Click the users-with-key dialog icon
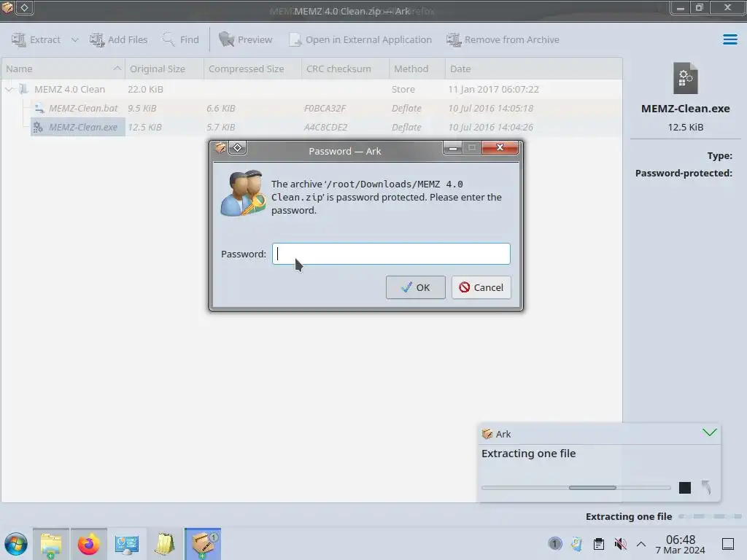Screen dimensions: 747x560 [244, 193]
